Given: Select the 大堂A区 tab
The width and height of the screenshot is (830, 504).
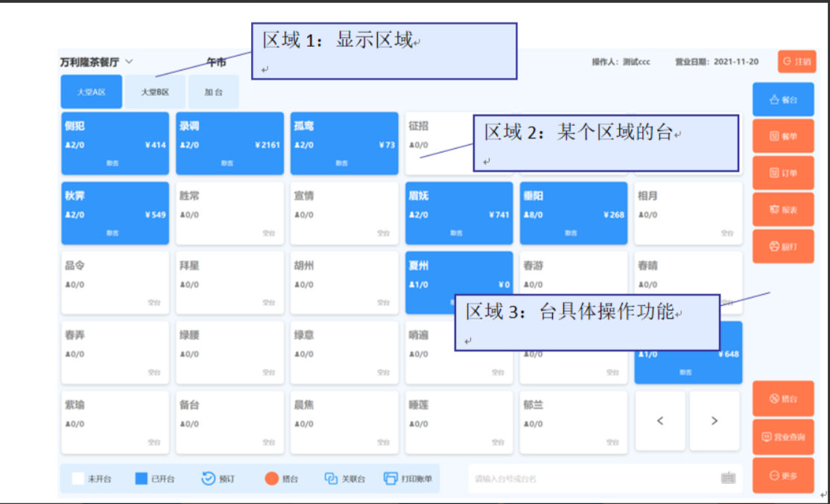Looking at the screenshot, I should click(91, 92).
